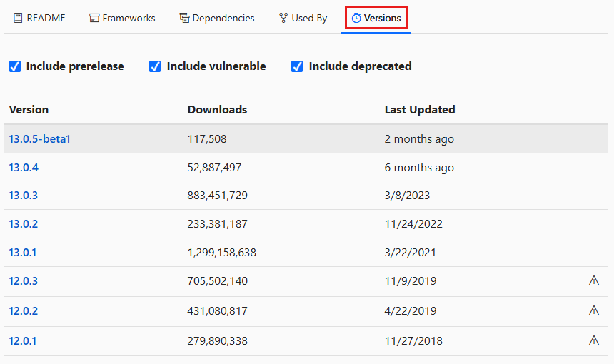Switch to the Used By tab
This screenshot has height=364, width=614.
pos(303,18)
